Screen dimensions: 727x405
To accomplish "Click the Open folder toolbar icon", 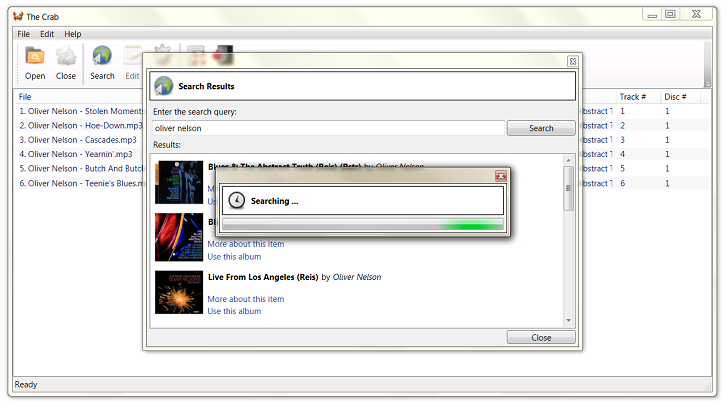I will [35, 56].
